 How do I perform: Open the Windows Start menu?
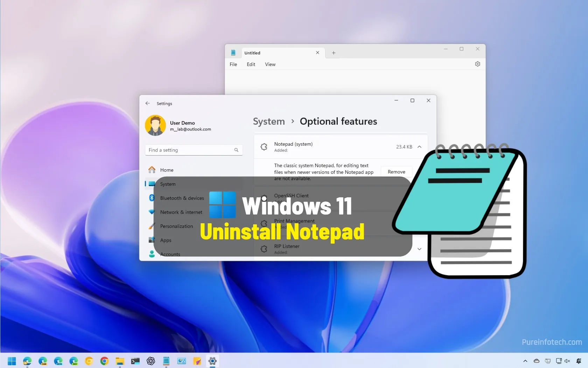12,361
